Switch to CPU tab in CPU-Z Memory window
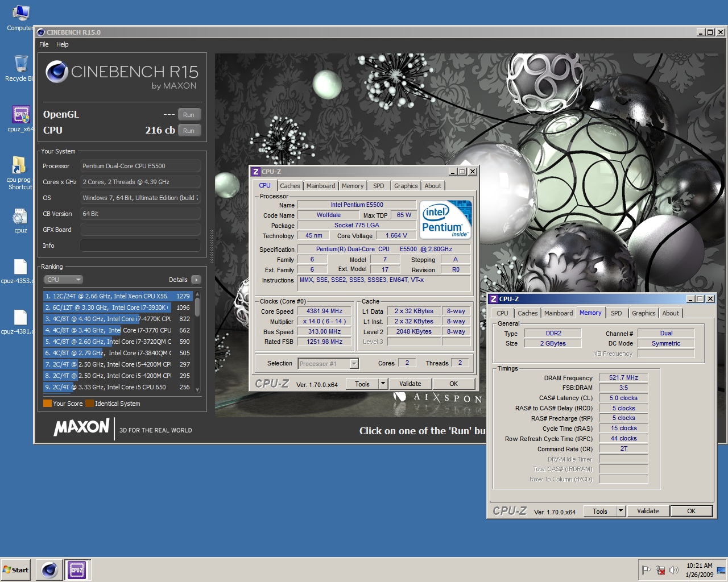728x582 pixels. point(502,313)
